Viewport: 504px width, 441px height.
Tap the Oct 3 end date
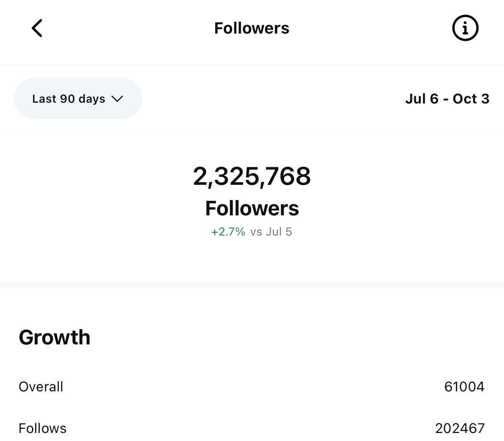(471, 99)
